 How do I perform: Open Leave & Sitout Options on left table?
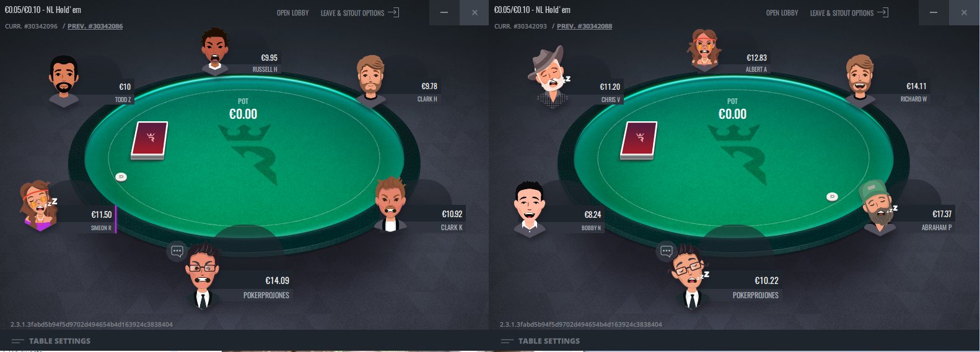tap(360, 12)
